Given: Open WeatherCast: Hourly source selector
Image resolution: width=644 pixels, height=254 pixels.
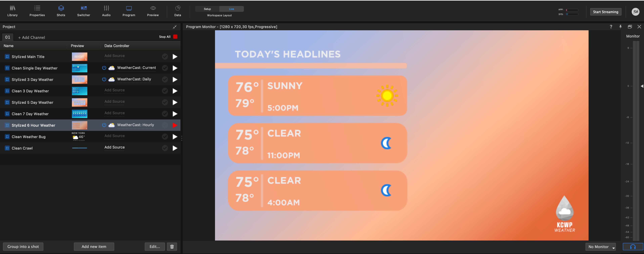Looking at the screenshot, I should coord(136,125).
